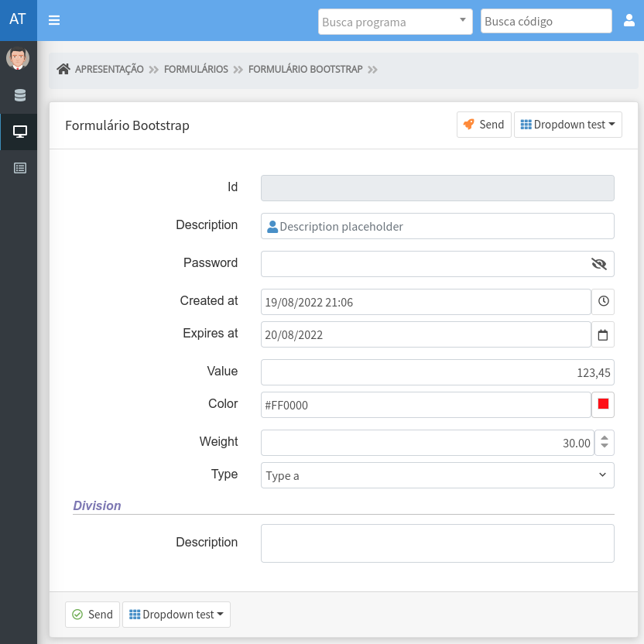This screenshot has width=644, height=644.
Task: Go to Formulários breadcrumb item
Action: coord(196,70)
